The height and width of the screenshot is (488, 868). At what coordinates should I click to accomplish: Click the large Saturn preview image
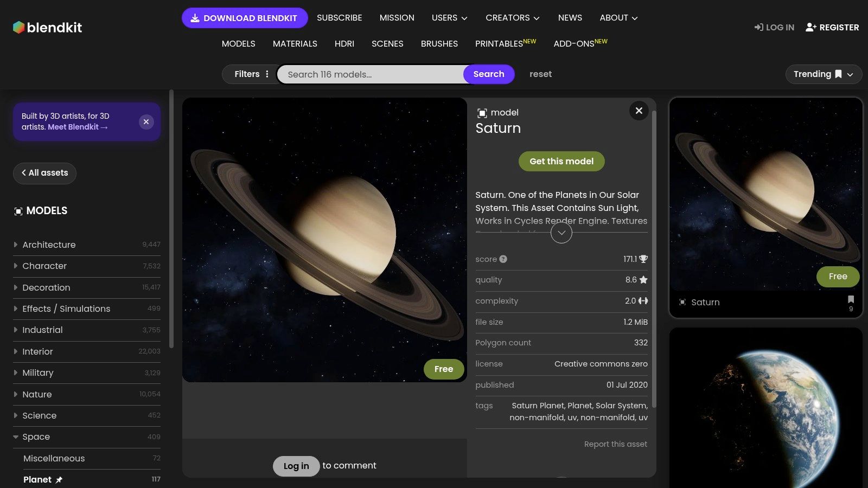tap(324, 240)
